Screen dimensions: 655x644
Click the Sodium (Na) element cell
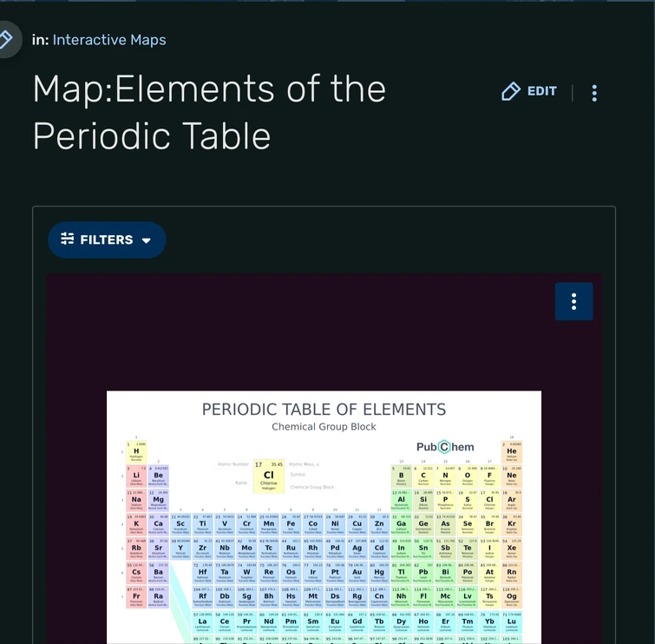tap(136, 501)
